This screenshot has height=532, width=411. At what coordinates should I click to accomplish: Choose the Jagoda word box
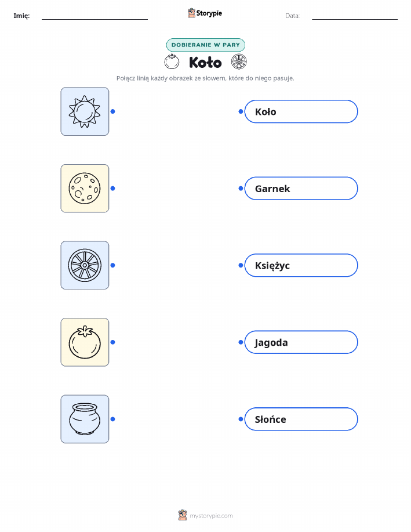(301, 342)
